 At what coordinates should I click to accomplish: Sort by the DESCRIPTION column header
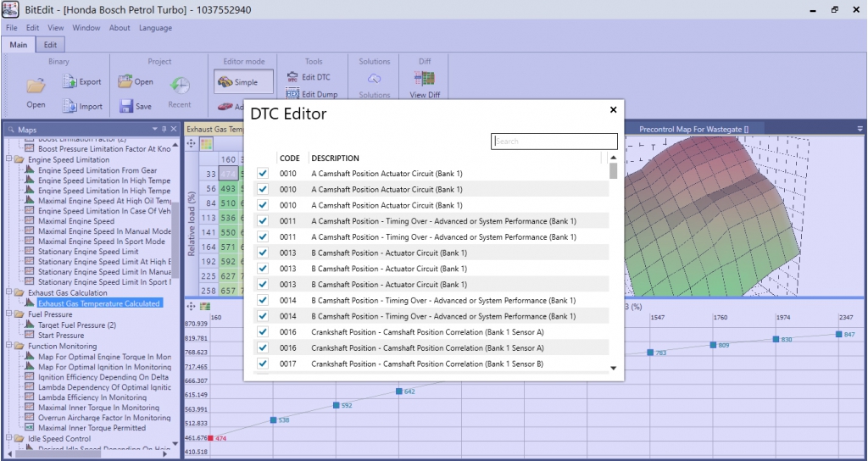(x=335, y=158)
